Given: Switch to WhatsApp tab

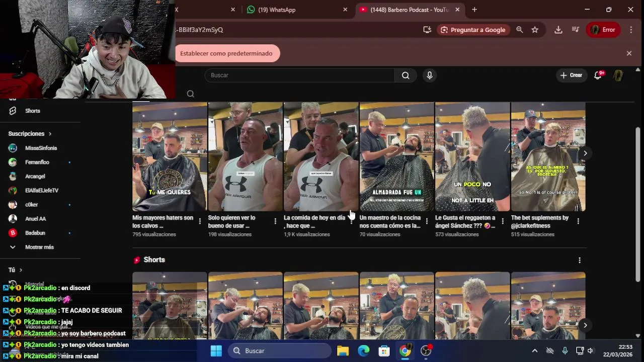Looking at the screenshot, I should tap(297, 10).
